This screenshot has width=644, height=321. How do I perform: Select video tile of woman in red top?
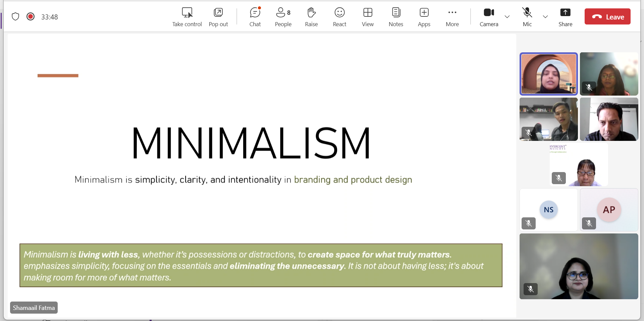609,74
